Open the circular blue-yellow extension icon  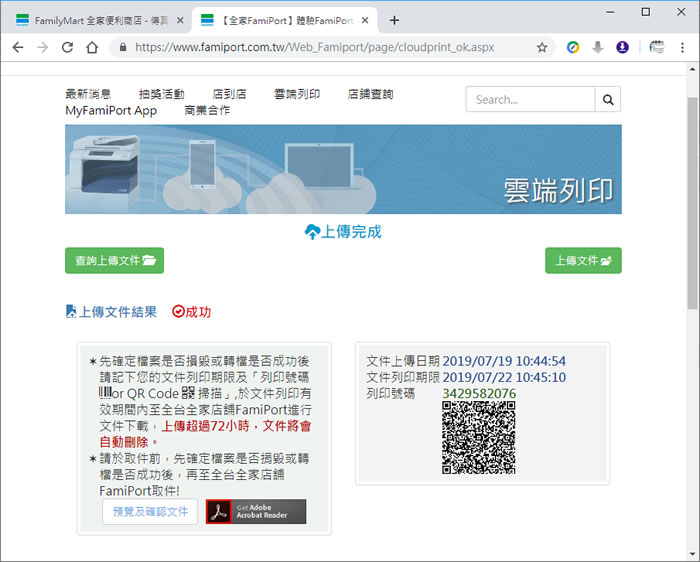pyautogui.click(x=573, y=47)
